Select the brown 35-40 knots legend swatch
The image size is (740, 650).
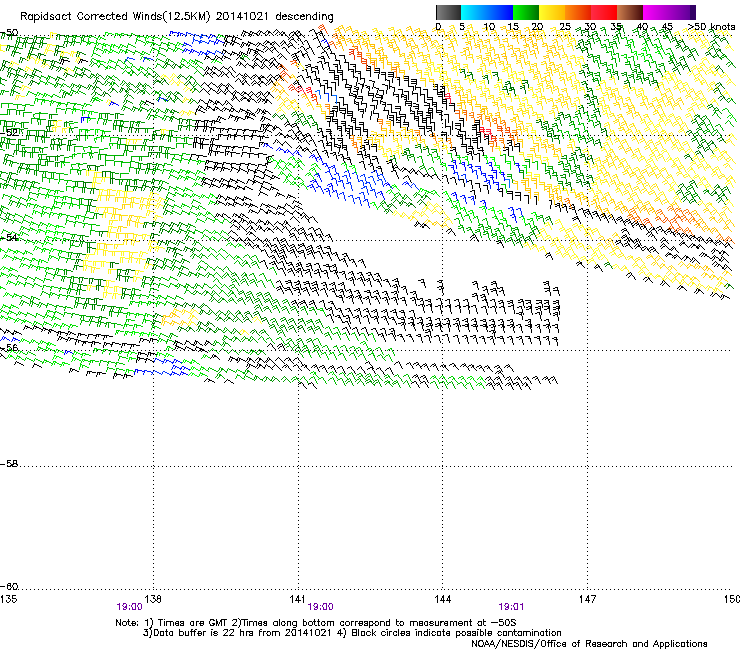point(630,12)
